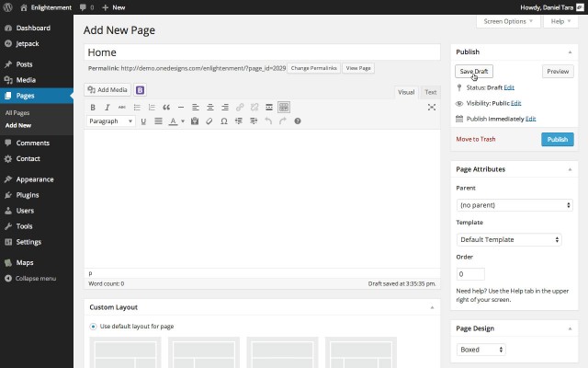Expand the Parent page dropdown
The image size is (588, 368).
pyautogui.click(x=514, y=205)
